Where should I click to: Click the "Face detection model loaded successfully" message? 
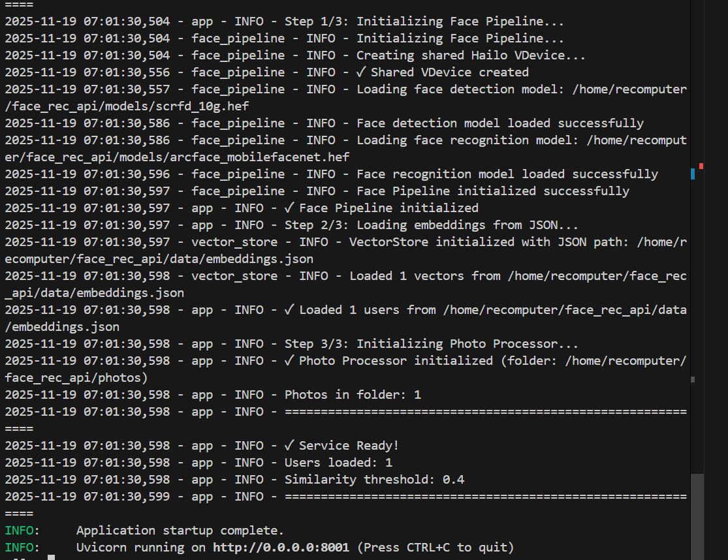(500, 123)
